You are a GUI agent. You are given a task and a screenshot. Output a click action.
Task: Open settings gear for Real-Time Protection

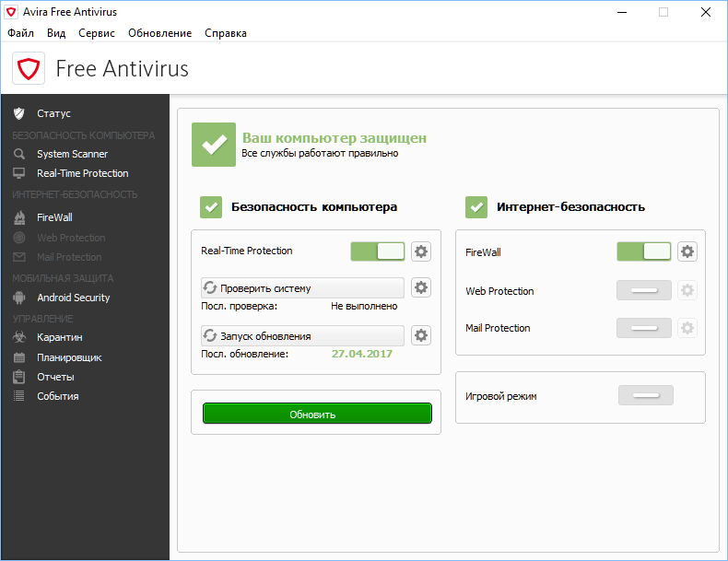pyautogui.click(x=421, y=251)
